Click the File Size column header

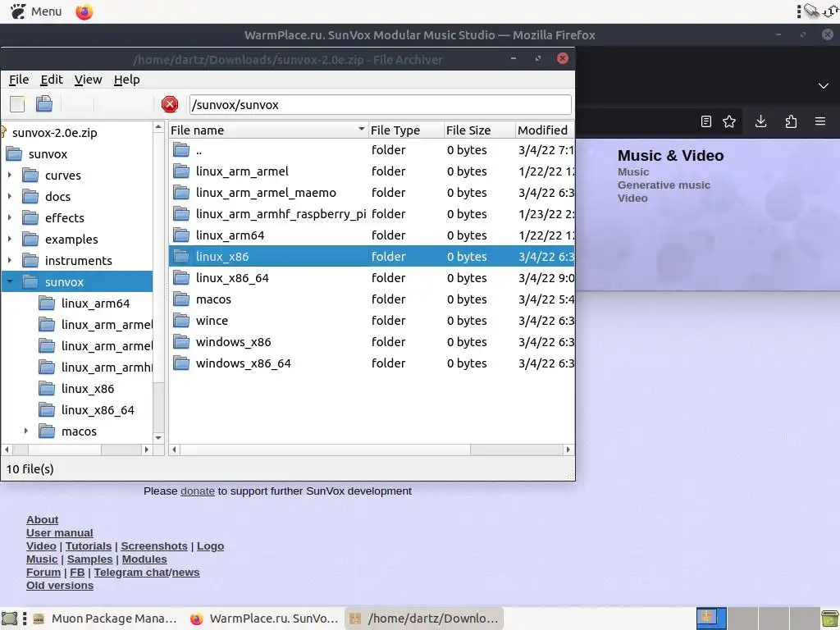479,130
